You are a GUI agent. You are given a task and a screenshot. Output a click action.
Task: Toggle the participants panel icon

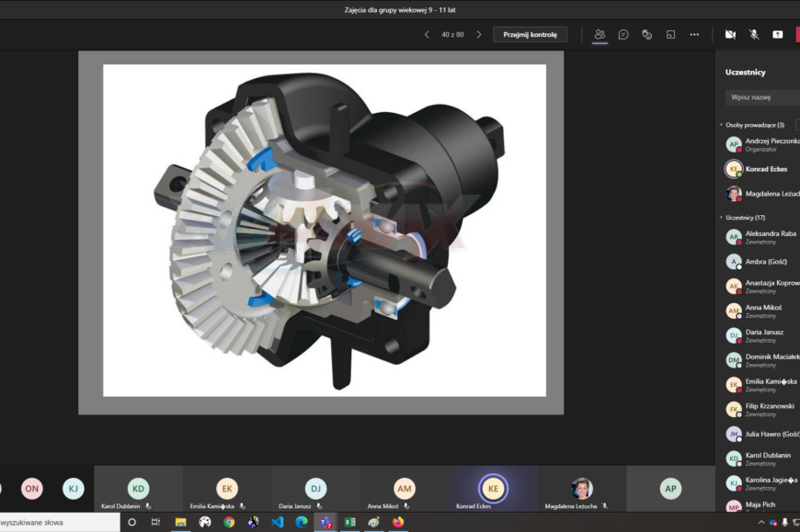click(600, 35)
